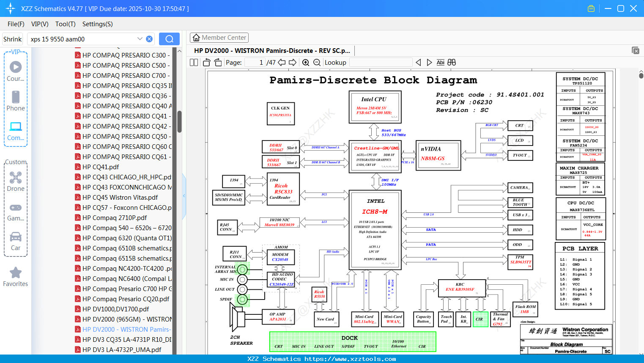The width and height of the screenshot is (644, 363).
Task: Open HP DV2000 (965GM) WISTRON file
Action: [x=123, y=319]
